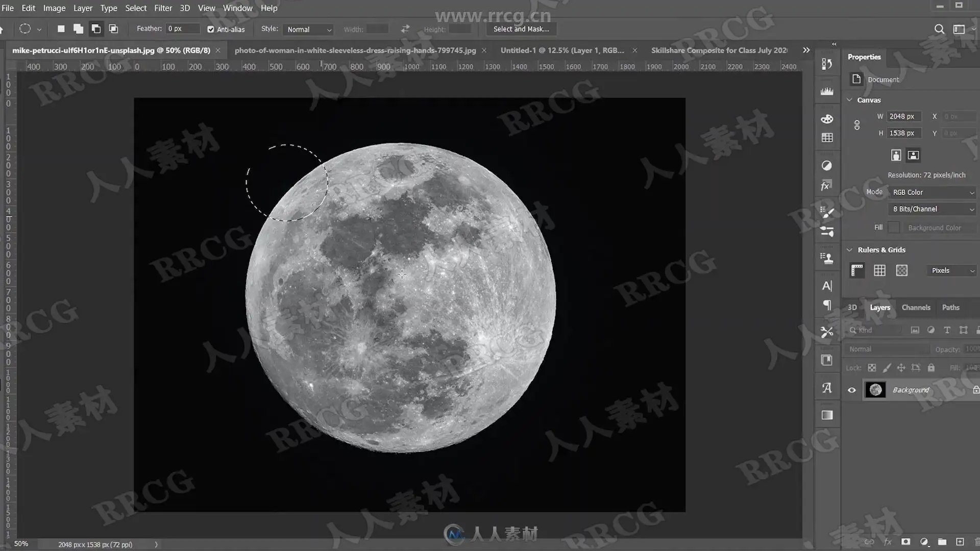The height and width of the screenshot is (551, 980).
Task: Click the canvas Fill color swatch
Action: pyautogui.click(x=894, y=228)
